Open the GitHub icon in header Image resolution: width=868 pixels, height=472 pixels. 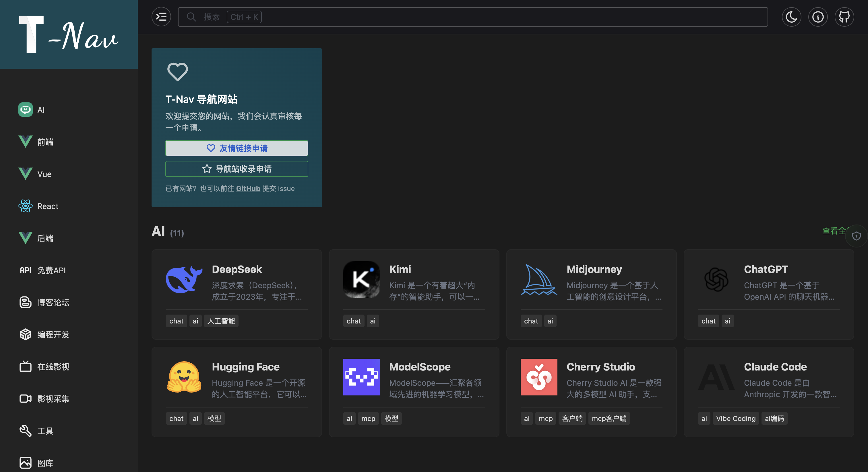point(844,17)
